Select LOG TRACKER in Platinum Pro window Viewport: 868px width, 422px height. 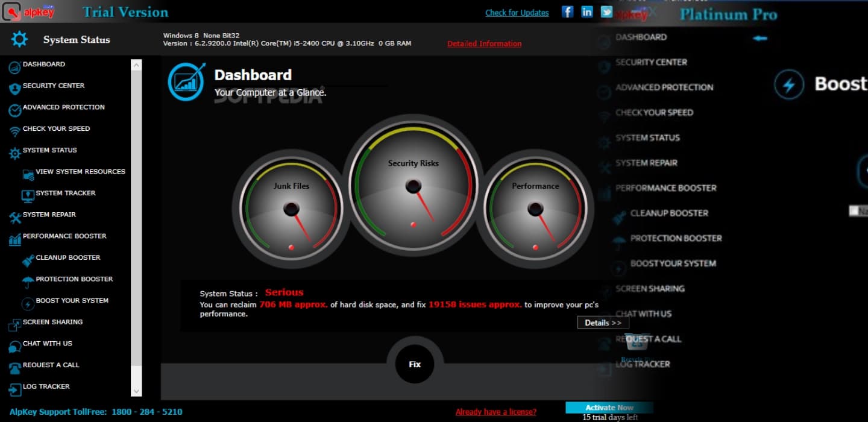coord(643,364)
